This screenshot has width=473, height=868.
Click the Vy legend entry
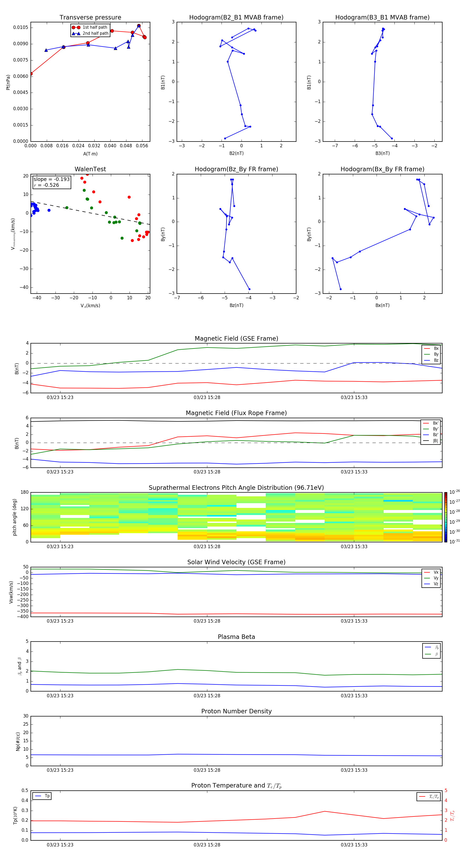pos(431,578)
